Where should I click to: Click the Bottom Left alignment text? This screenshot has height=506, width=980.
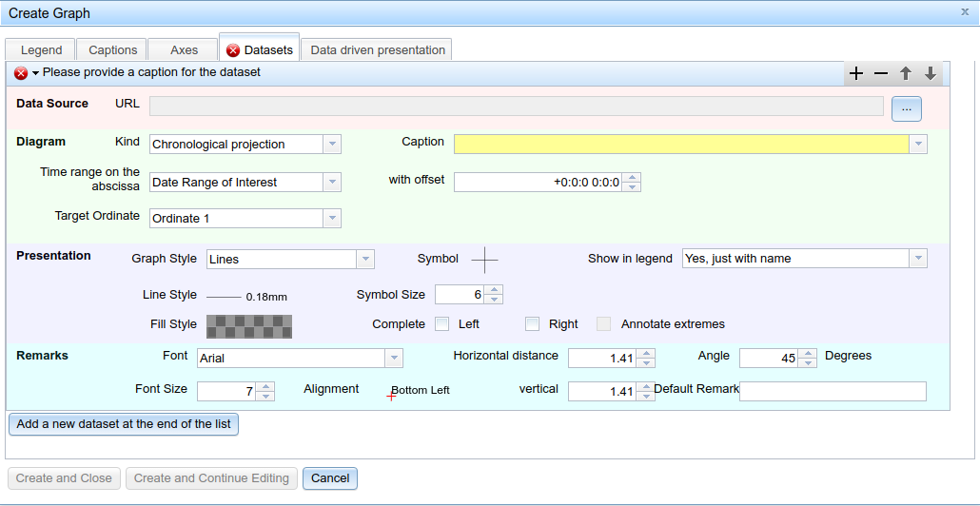click(x=421, y=390)
